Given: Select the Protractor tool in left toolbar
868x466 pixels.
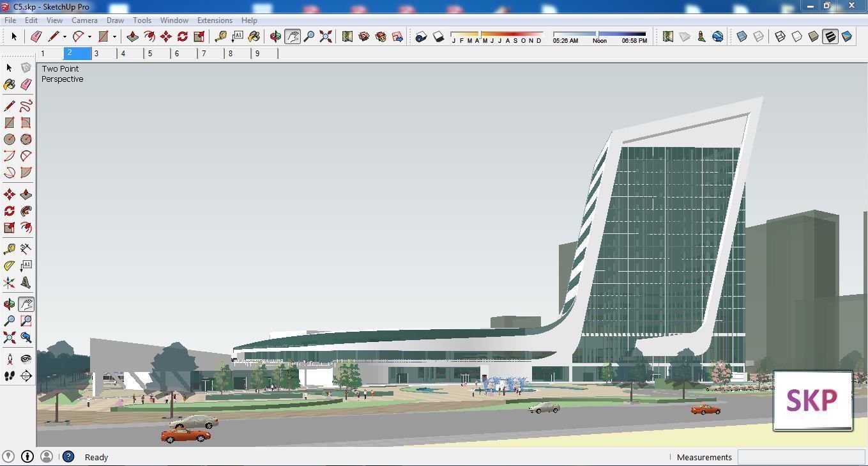Looking at the screenshot, I should click(10, 265).
